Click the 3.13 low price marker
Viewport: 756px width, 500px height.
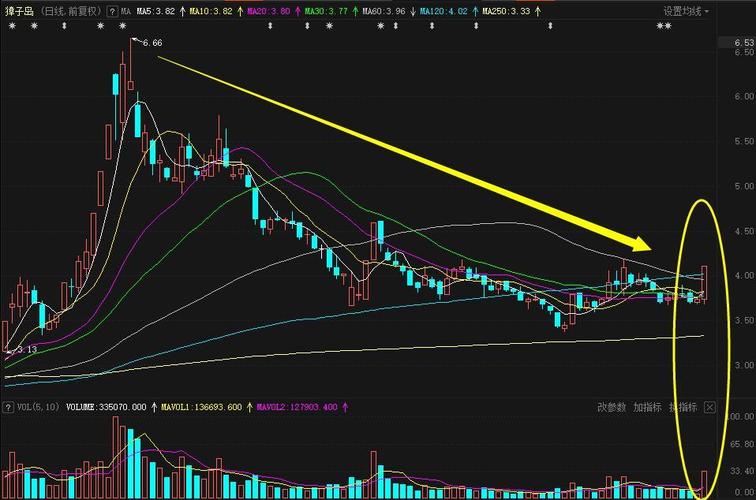[24, 349]
